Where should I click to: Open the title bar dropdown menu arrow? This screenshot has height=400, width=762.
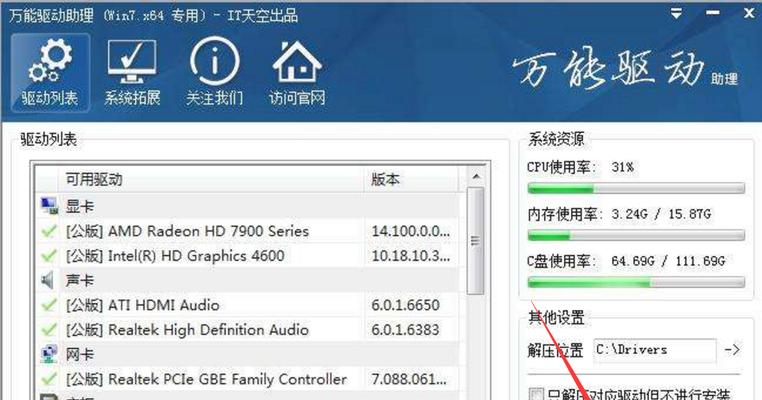[x=676, y=14]
